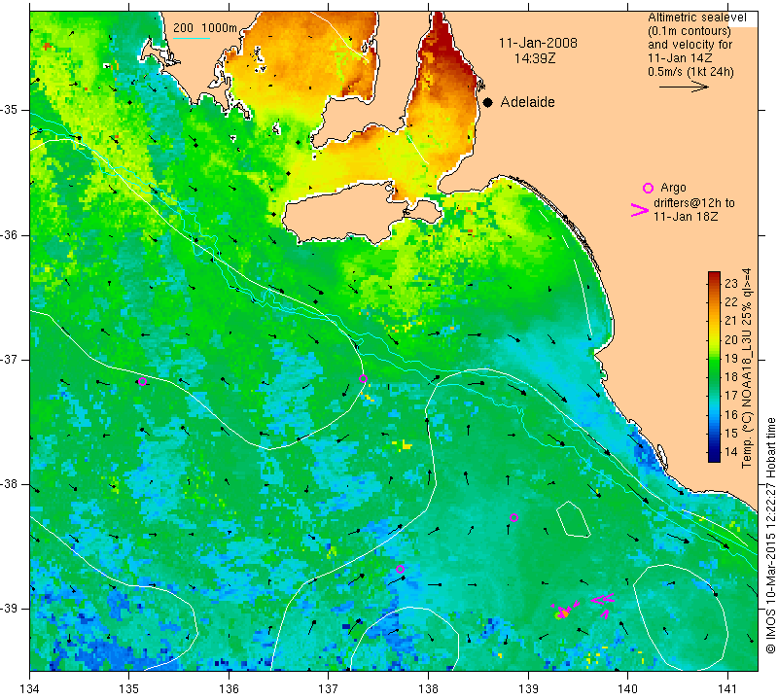The image size is (778, 700).
Task: Click the magenta drifter arrowhead in the legend
Action: [640, 210]
